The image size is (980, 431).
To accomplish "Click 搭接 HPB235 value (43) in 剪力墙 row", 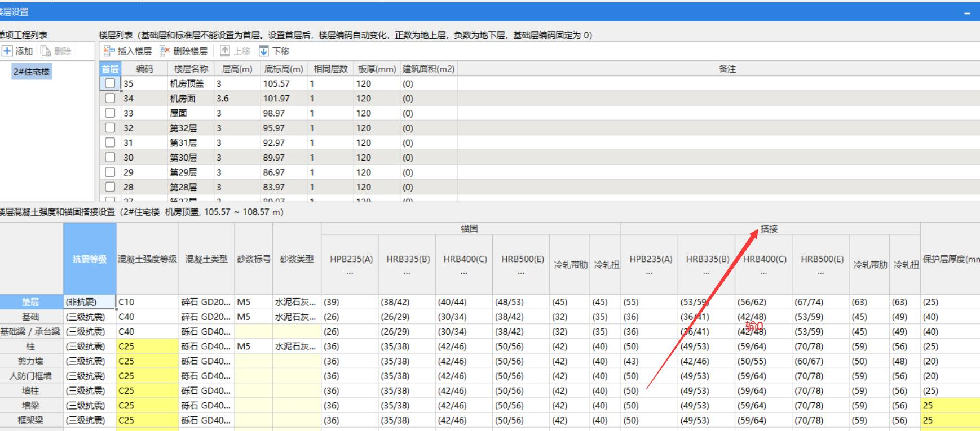I will (x=650, y=361).
